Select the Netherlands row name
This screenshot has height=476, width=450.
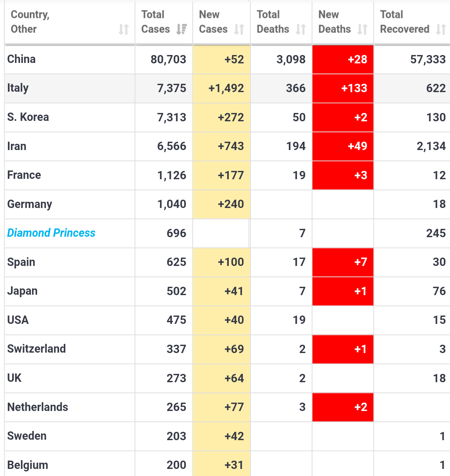(x=37, y=407)
